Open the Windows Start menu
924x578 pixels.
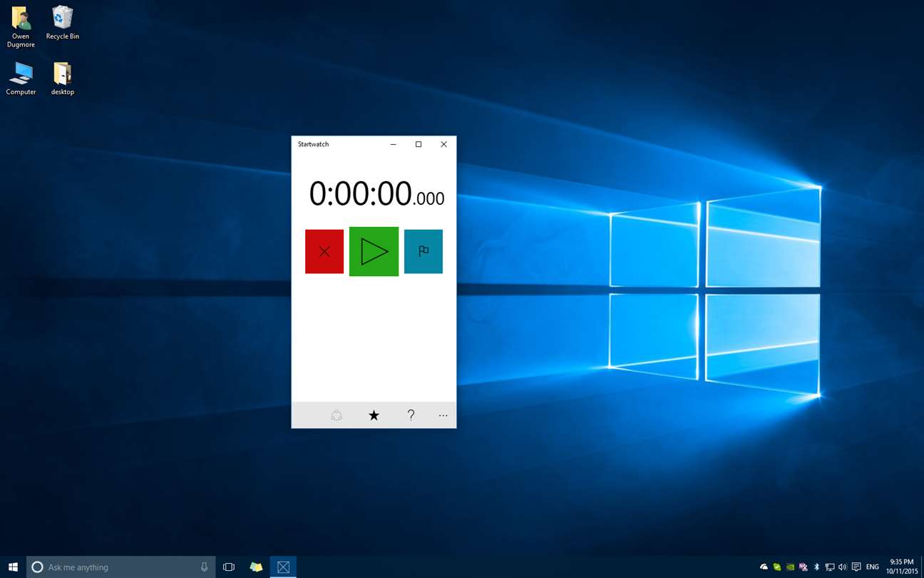click(13, 567)
